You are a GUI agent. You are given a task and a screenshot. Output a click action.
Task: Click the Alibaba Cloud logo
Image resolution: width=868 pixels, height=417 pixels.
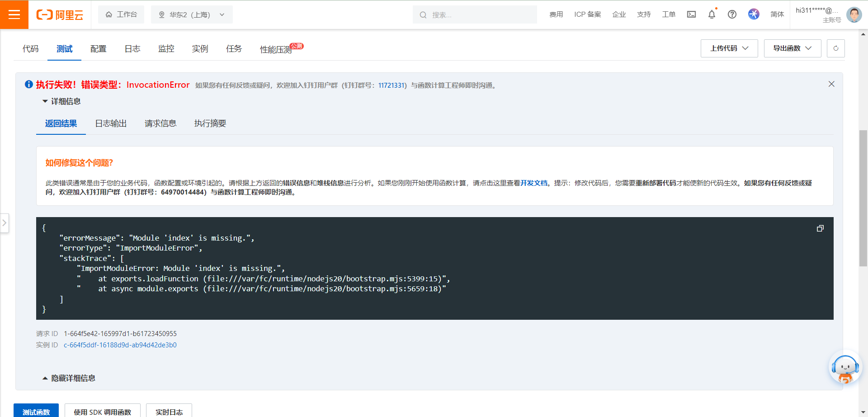tap(60, 15)
